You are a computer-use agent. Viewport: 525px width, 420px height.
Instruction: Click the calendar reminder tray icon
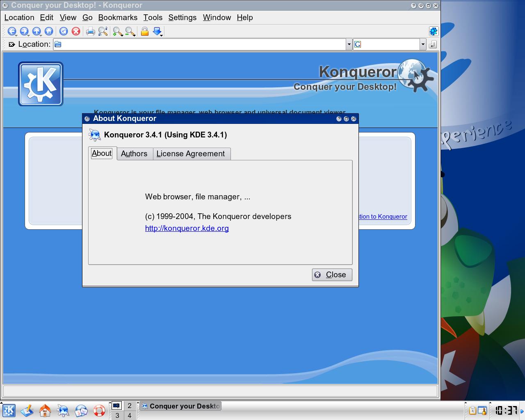[x=482, y=410]
